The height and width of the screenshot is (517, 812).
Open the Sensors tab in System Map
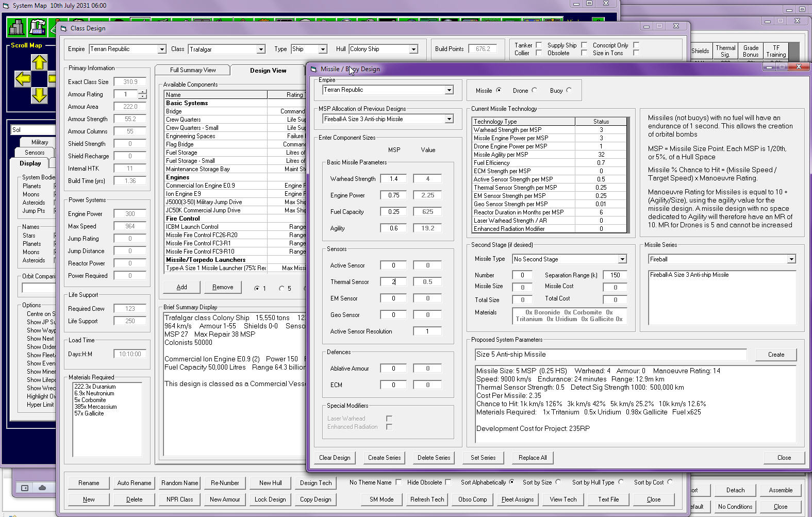[35, 153]
